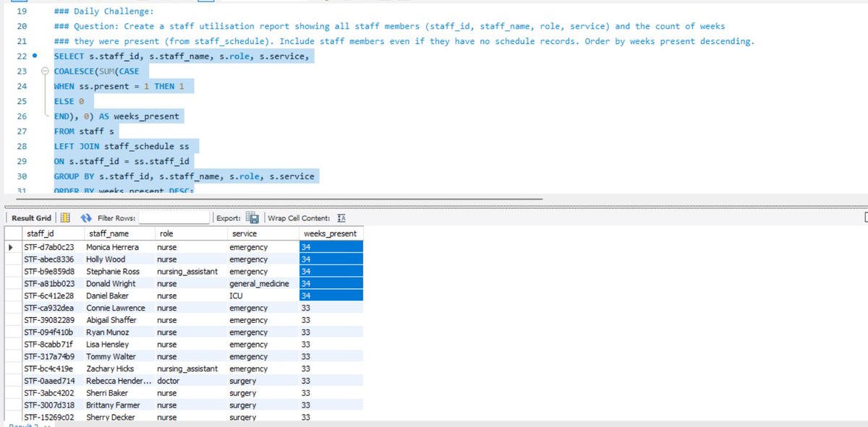Click weeks_present 33 in Connie Lawrence row
The image size is (868, 427).
[331, 308]
